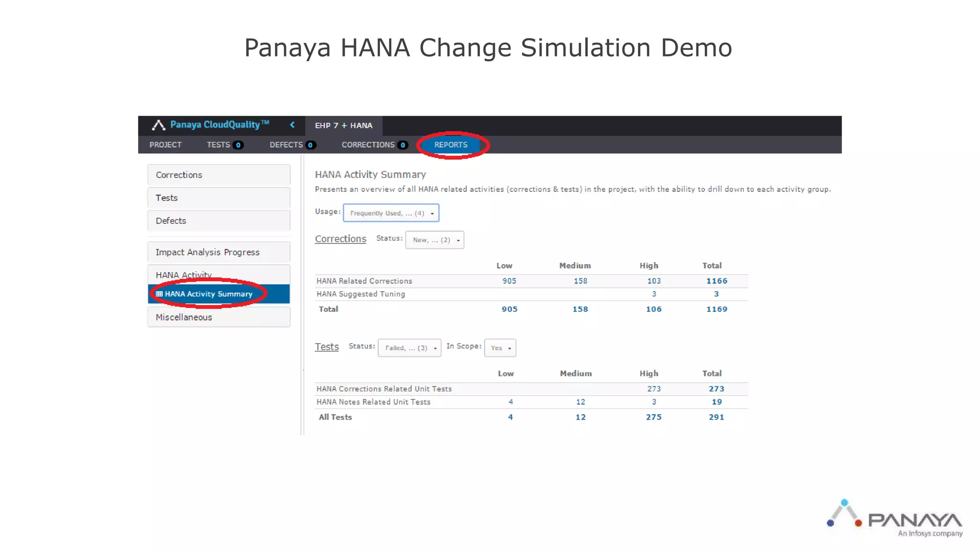Open the EHP 7 + HANA project tab

(344, 125)
